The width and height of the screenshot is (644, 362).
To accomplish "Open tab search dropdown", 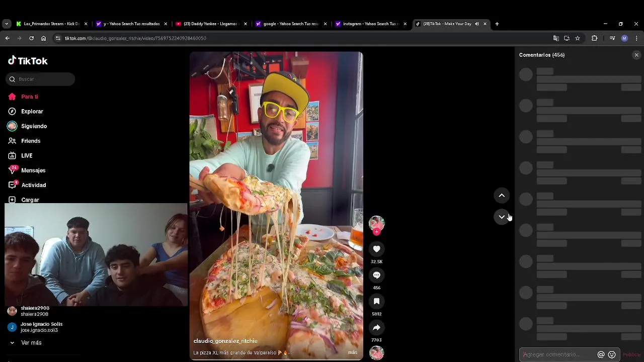I will click(6, 24).
